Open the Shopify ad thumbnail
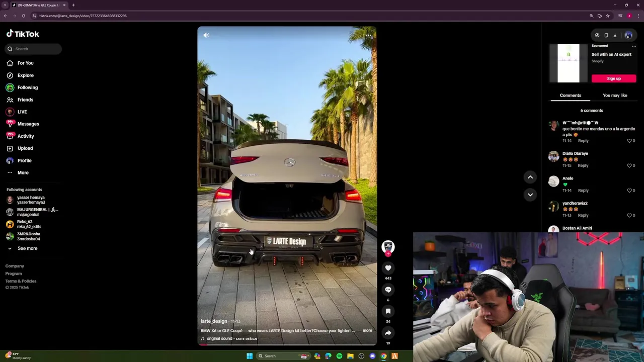 pos(569,63)
